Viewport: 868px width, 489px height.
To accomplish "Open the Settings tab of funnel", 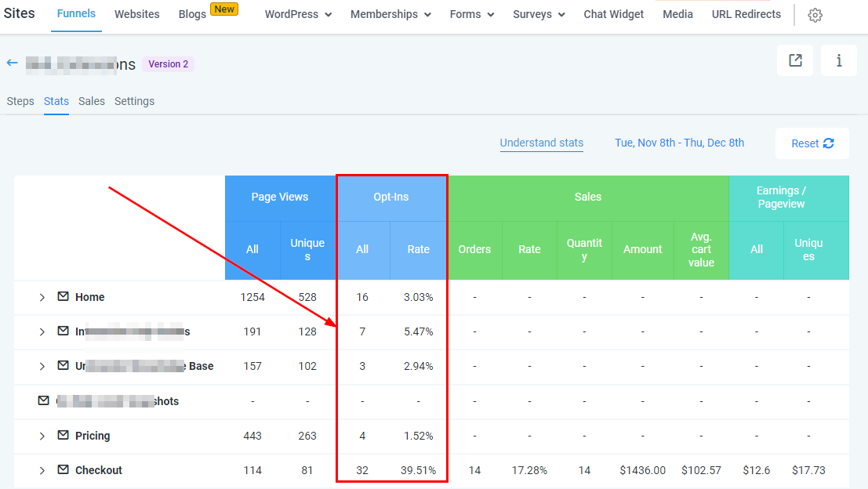I will pos(134,101).
